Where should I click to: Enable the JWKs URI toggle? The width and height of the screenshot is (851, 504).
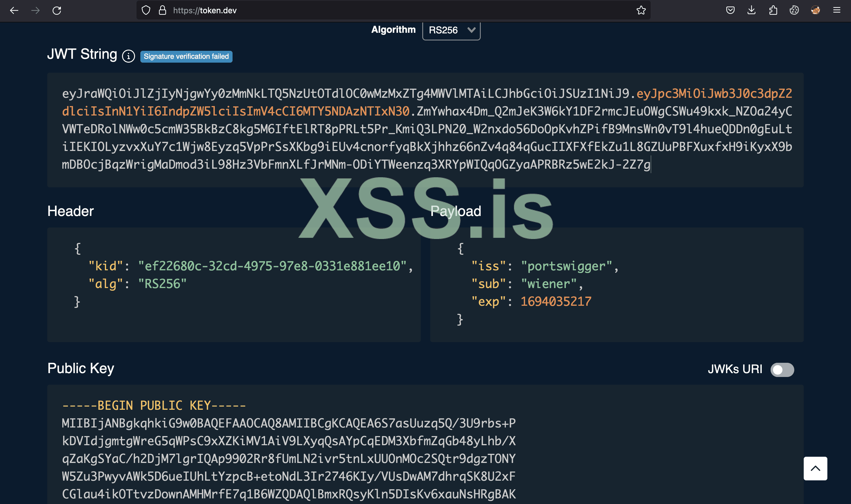782,370
